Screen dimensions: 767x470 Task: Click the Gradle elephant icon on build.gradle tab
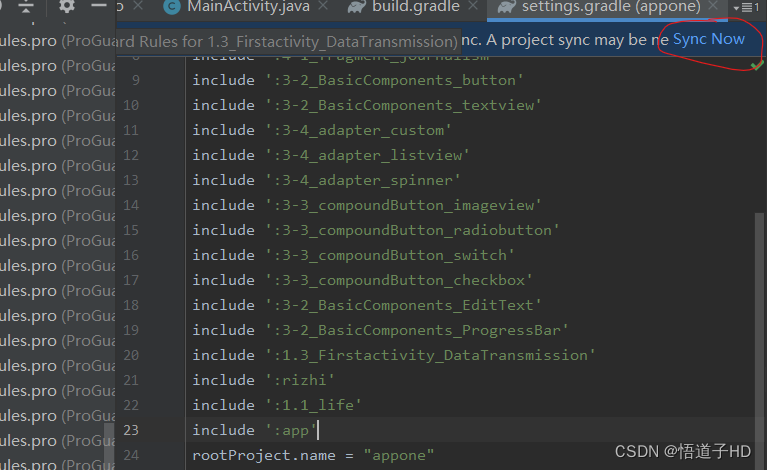tap(357, 7)
